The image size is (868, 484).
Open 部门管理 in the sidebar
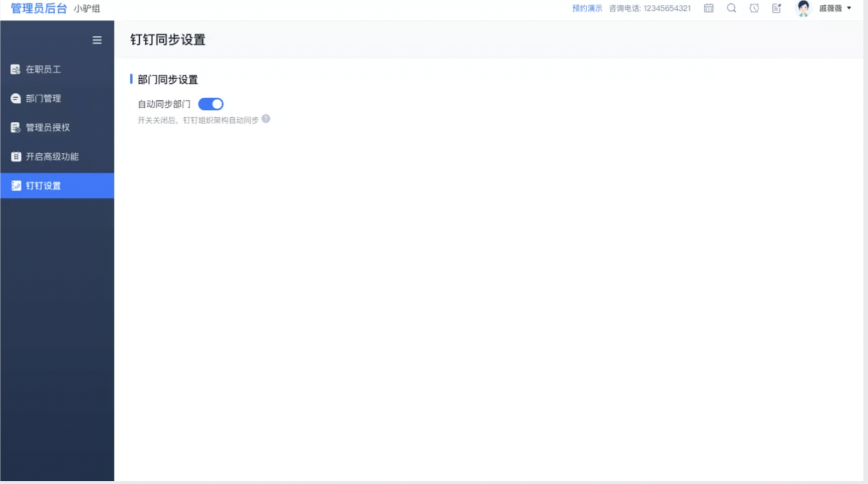57,98
